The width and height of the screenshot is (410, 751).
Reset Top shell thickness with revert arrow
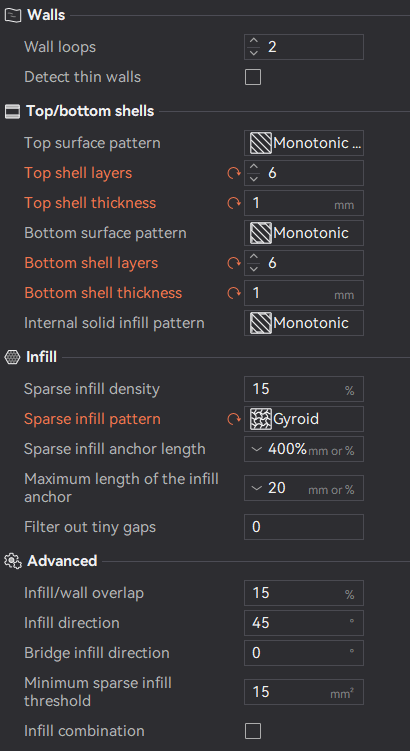coord(234,203)
